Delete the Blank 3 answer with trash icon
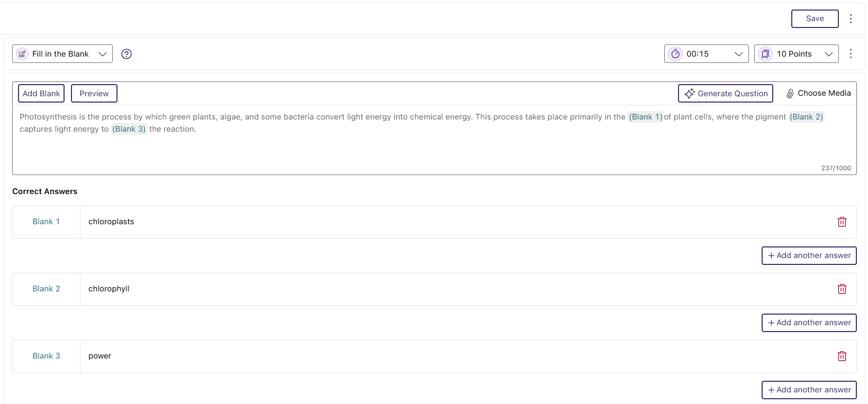The image size is (868, 404). [842, 356]
